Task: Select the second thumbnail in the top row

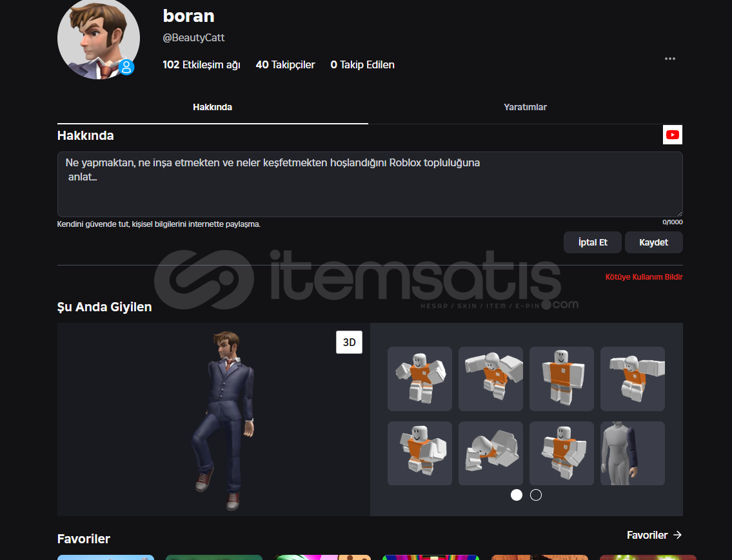Action: tap(491, 379)
